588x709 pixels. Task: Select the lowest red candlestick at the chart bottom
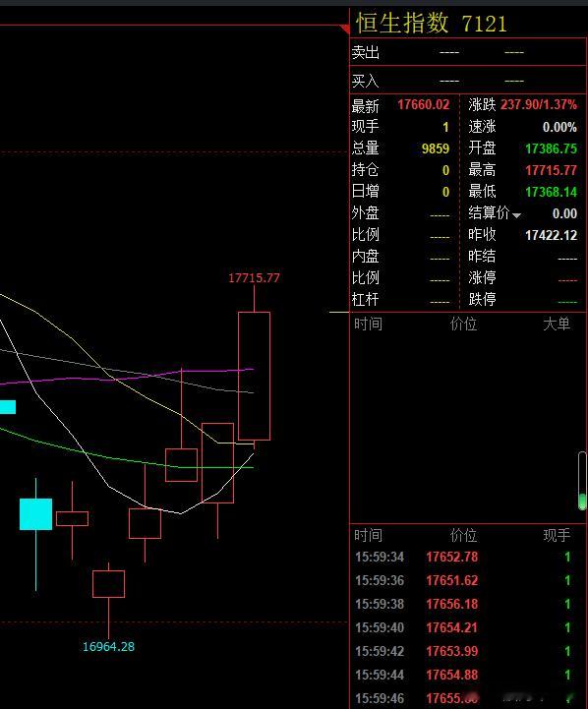[108, 584]
